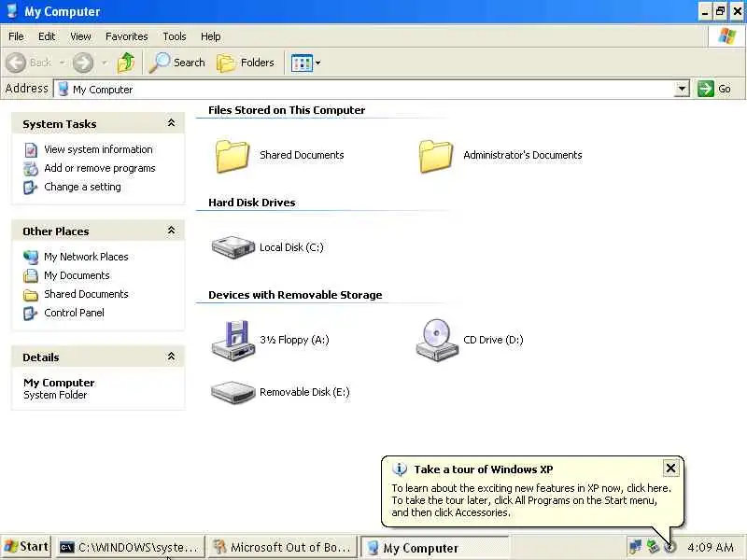This screenshot has width=747, height=560.
Task: Collapse the Other Places panel
Action: coord(171,231)
